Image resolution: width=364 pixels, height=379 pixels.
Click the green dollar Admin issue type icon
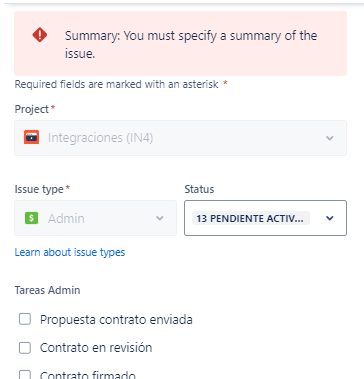pos(32,218)
